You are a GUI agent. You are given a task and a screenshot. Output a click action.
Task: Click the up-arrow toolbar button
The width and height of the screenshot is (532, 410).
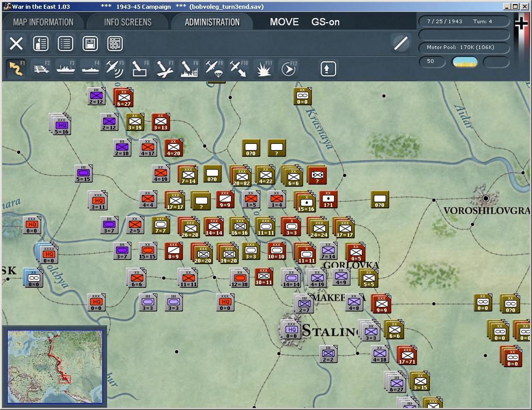pyautogui.click(x=328, y=69)
